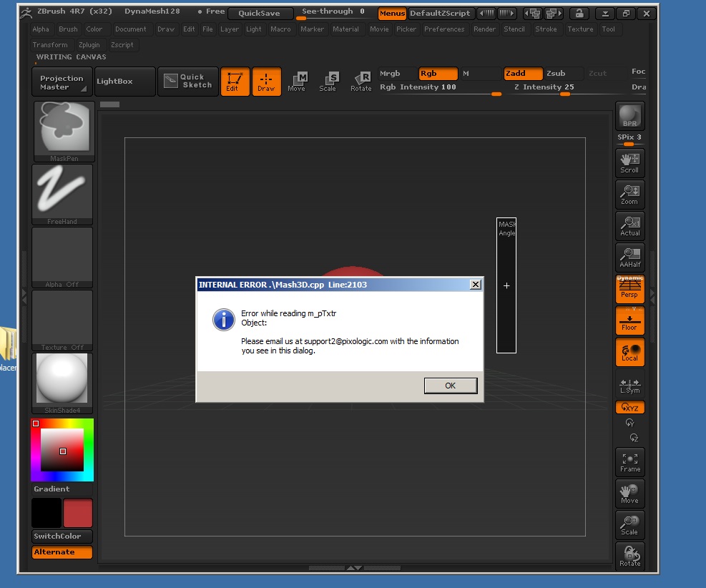
Task: Click the SPix slider
Action: pos(629,139)
